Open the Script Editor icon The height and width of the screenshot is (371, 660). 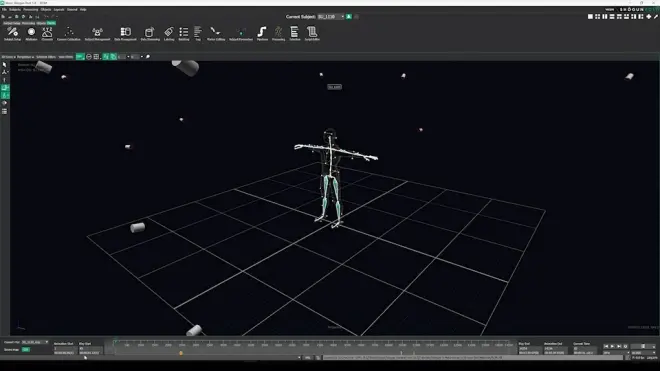312,34
